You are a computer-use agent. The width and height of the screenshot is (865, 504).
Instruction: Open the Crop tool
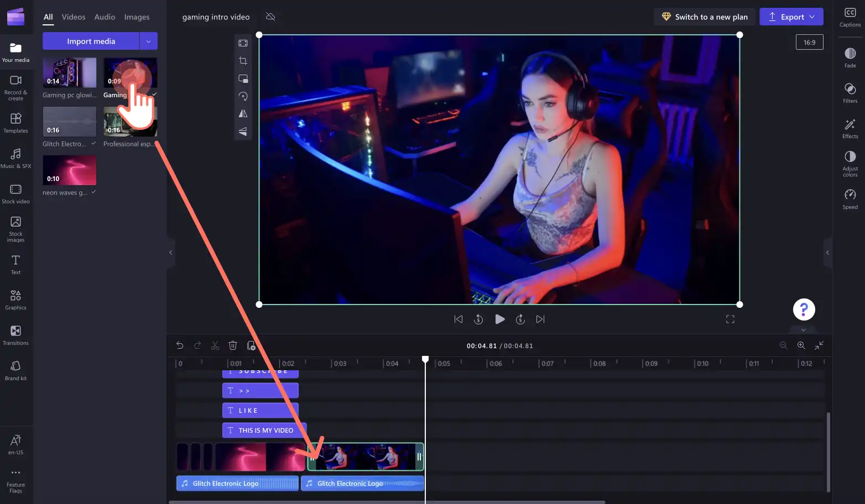[x=243, y=61]
